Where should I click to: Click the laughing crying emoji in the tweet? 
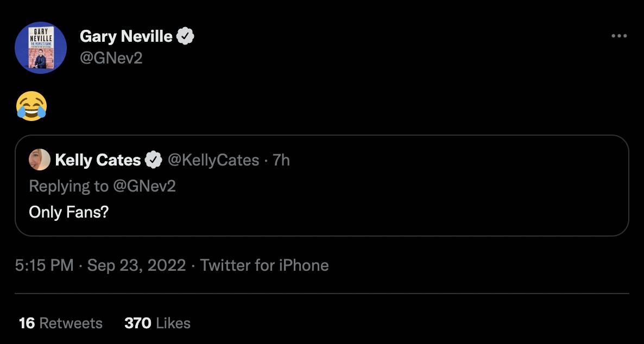(x=31, y=105)
